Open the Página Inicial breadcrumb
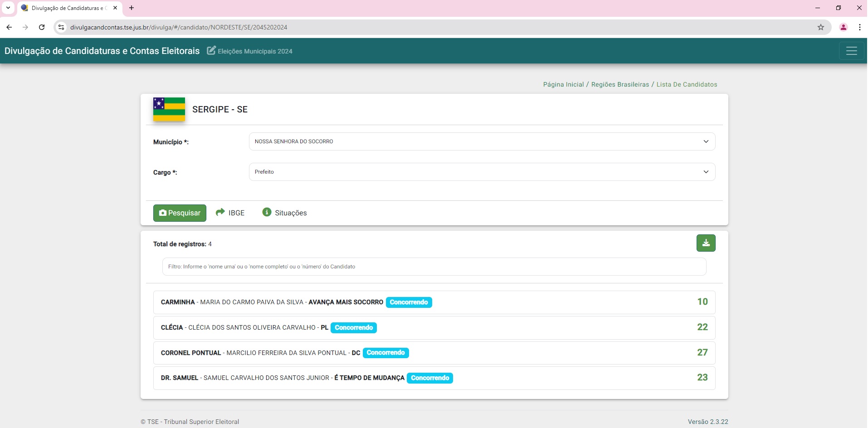This screenshot has width=868, height=428. pos(564,84)
